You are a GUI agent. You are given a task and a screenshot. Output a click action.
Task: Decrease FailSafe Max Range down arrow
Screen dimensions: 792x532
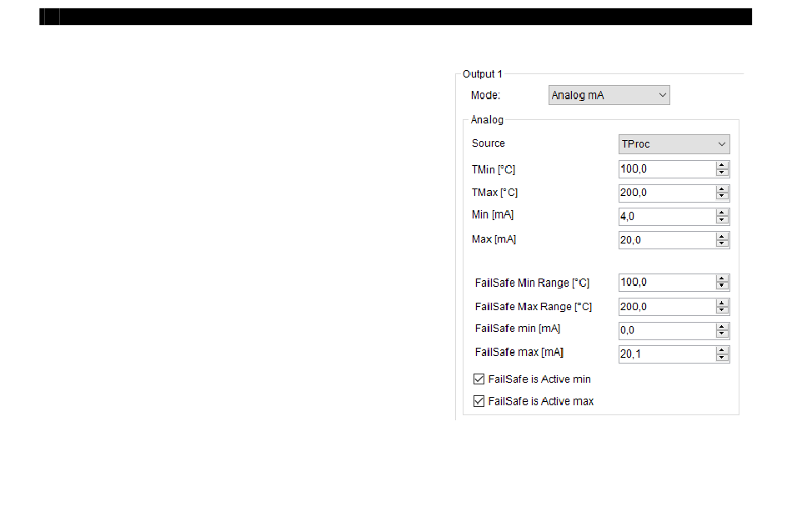[x=722, y=310]
